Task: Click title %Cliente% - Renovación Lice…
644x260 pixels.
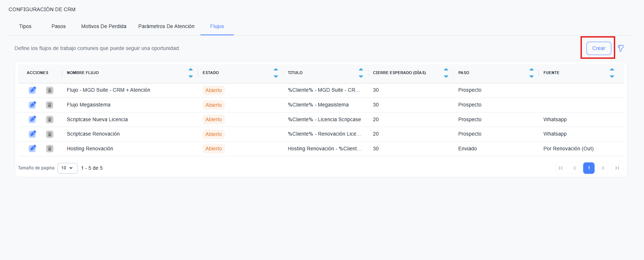Action: tap(324, 134)
